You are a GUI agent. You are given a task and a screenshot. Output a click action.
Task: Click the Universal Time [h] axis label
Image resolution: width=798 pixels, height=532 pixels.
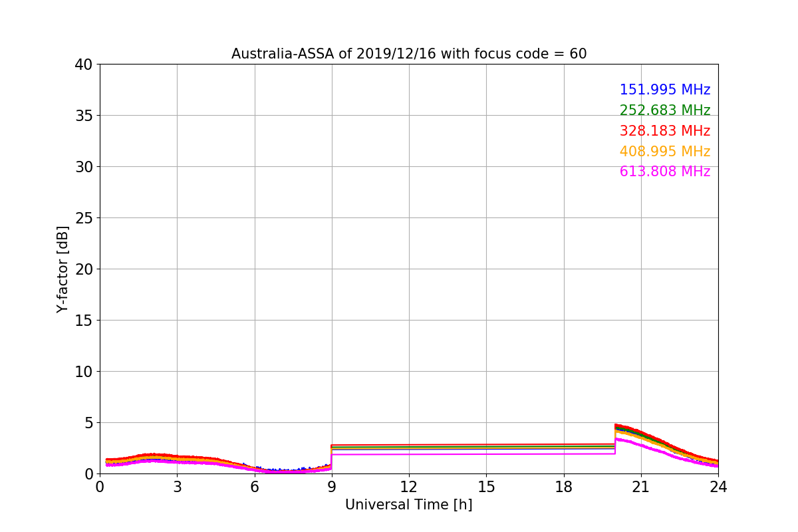(409, 505)
